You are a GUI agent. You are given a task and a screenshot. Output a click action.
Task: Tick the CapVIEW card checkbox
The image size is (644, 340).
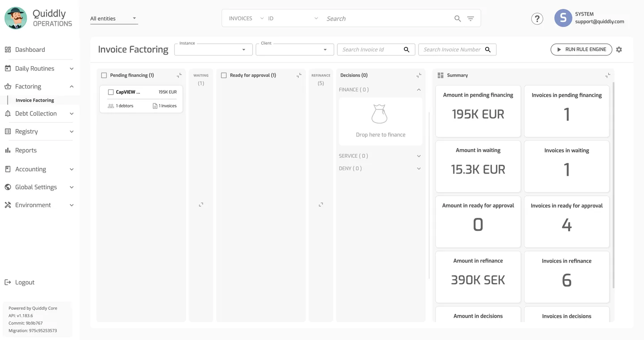tap(111, 92)
